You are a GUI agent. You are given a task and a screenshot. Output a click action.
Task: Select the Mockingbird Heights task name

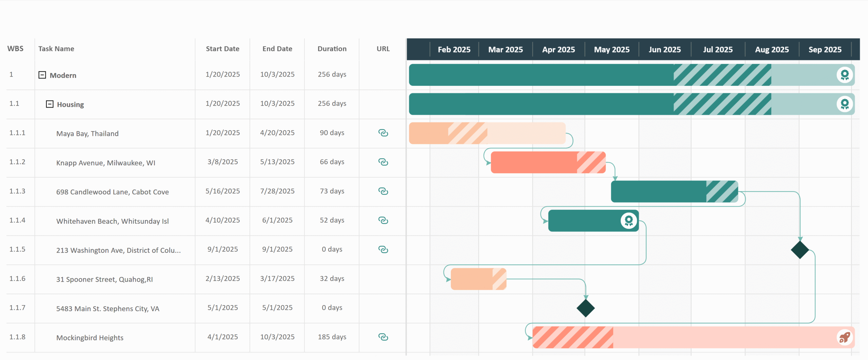click(x=90, y=338)
